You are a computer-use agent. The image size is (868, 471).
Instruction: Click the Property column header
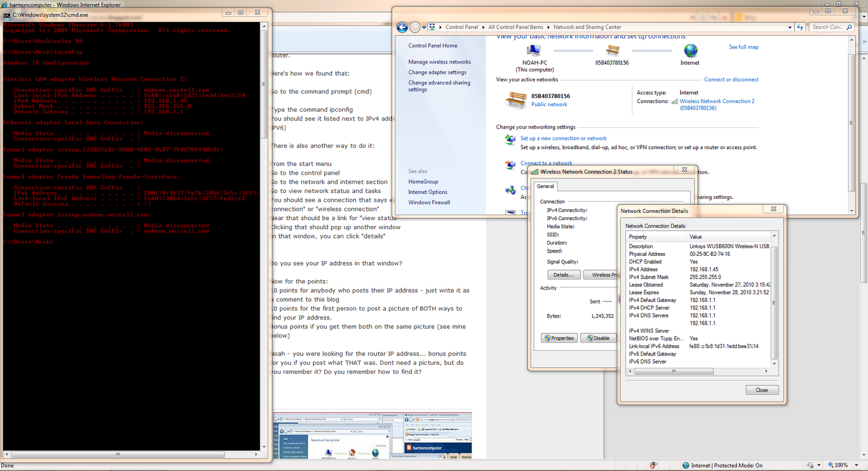click(x=656, y=237)
